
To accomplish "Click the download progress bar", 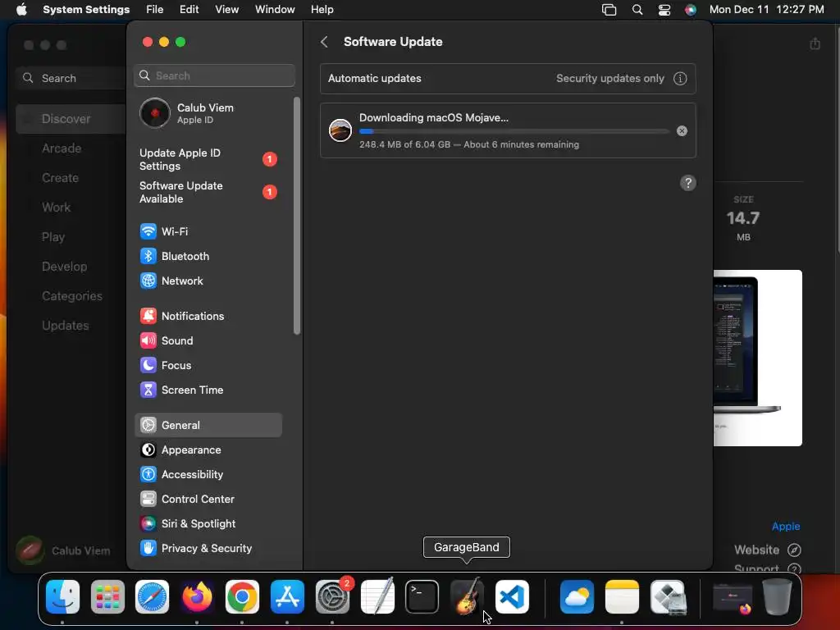I will tap(514, 131).
